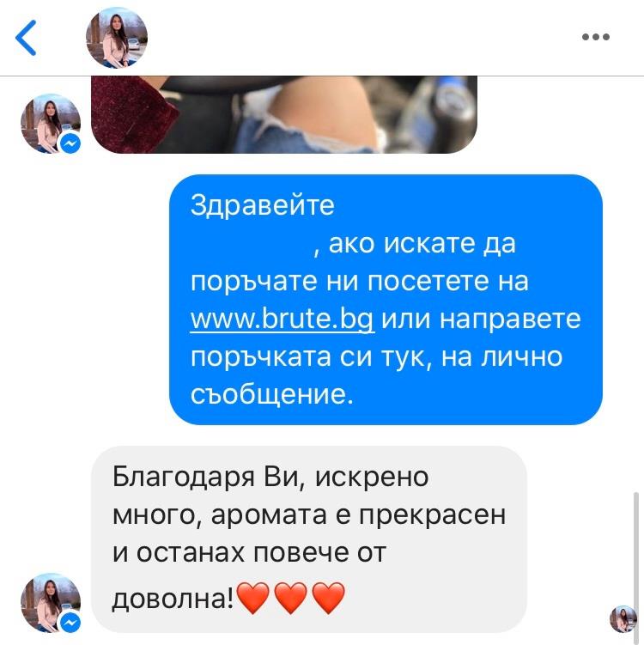Tap the first red heart emoji

coord(253,598)
